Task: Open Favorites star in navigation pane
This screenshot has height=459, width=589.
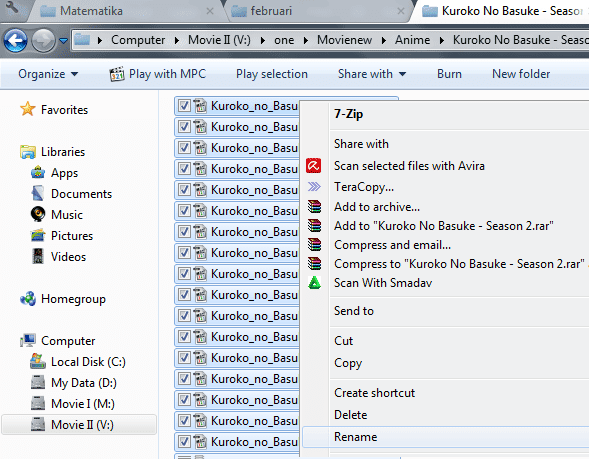Action: 27,109
